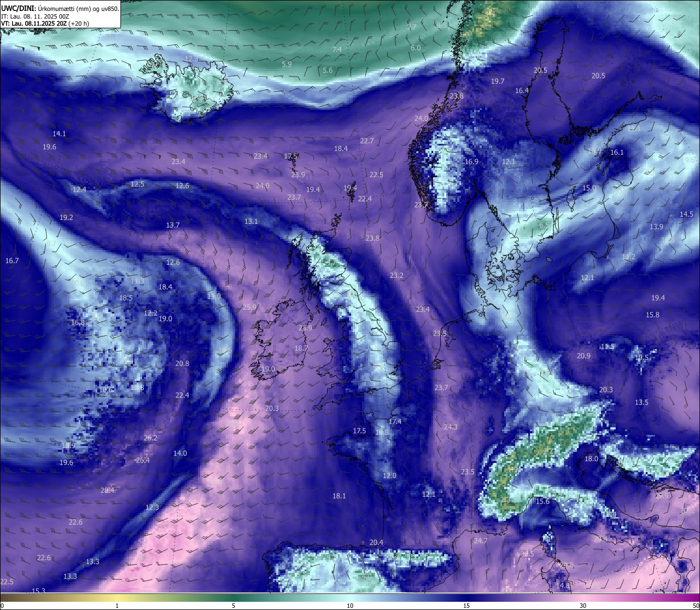Click the 15.3 value at bottom left
This screenshot has width=700, height=610.
[x=38, y=590]
